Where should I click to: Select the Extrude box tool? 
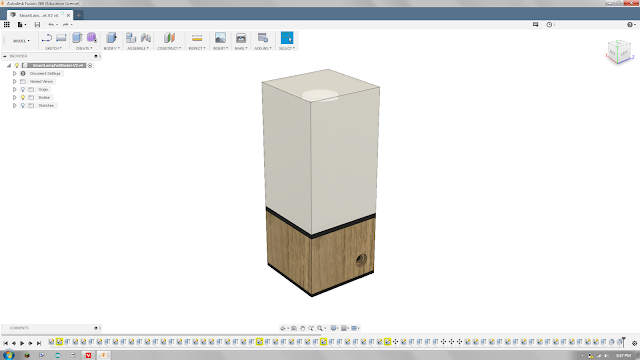pyautogui.click(x=77, y=38)
